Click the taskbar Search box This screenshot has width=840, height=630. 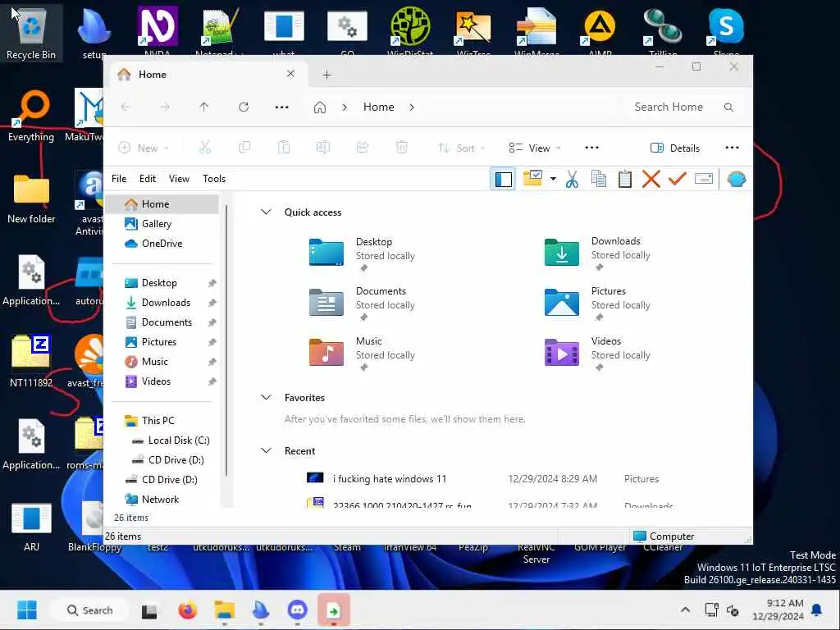click(x=89, y=610)
